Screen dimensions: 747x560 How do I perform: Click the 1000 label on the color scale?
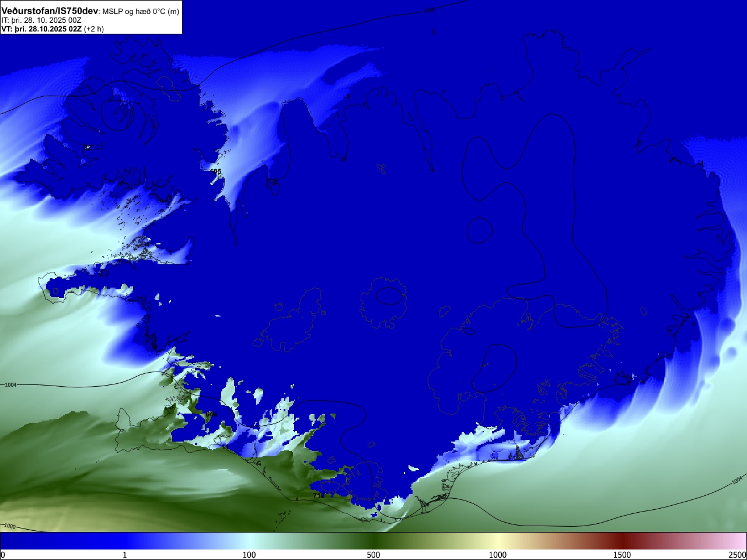498,555
